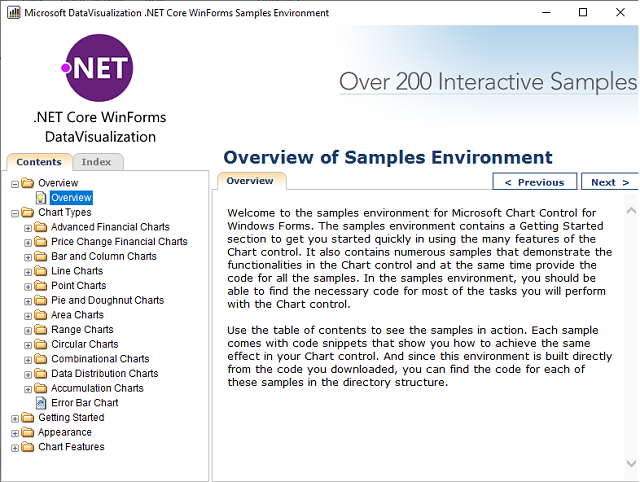The width and height of the screenshot is (640, 482).
Task: Switch to the Index tab
Action: (x=97, y=162)
